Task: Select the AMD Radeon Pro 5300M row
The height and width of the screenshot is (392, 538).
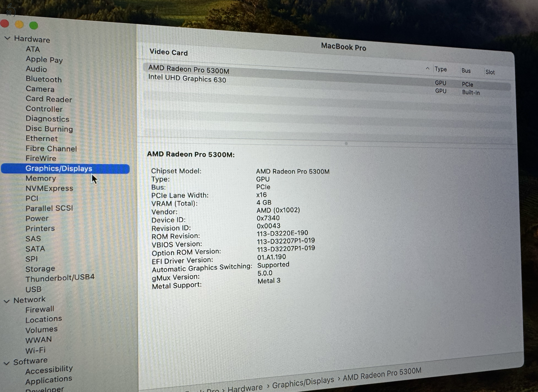Action: [x=327, y=76]
